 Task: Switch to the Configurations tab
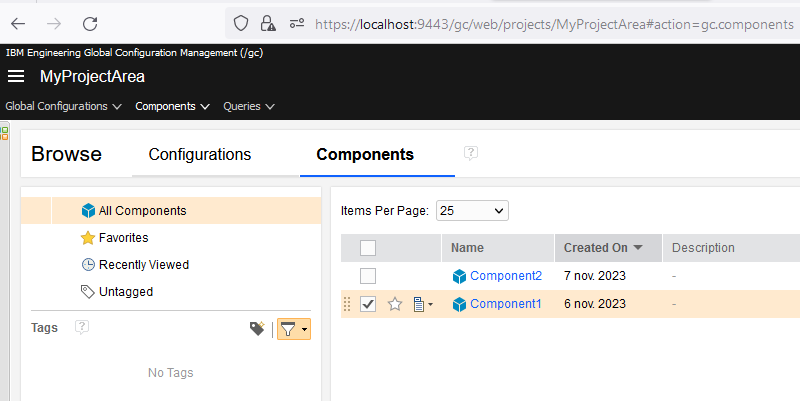click(199, 155)
